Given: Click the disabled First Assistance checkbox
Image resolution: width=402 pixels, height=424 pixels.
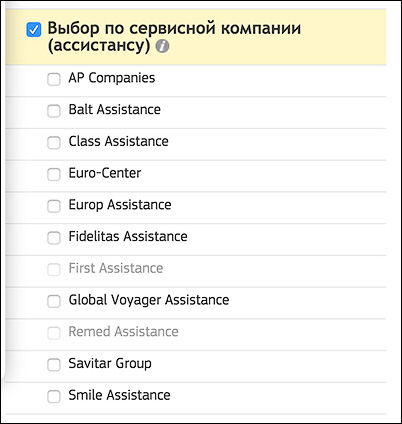Looking at the screenshot, I should click(54, 270).
